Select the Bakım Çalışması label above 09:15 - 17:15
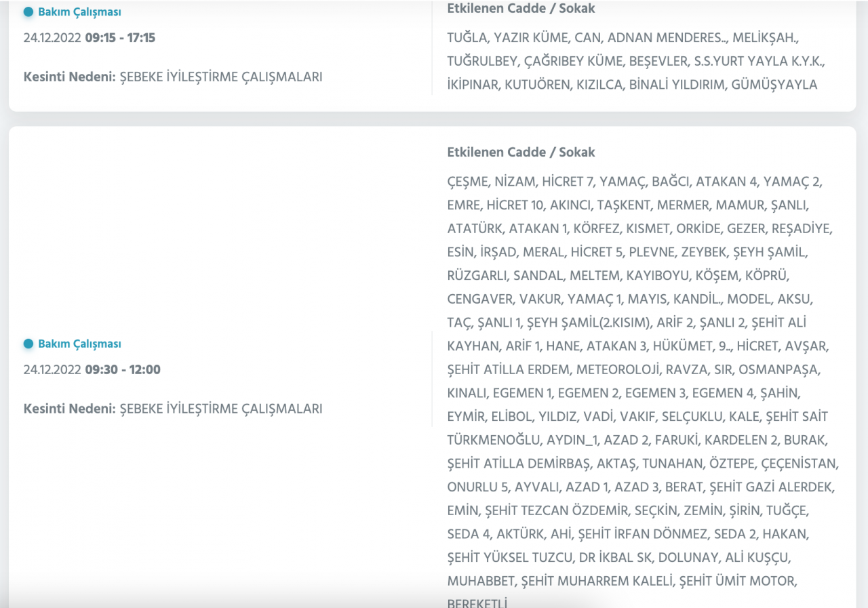The height and width of the screenshot is (608, 868). pos(79,12)
